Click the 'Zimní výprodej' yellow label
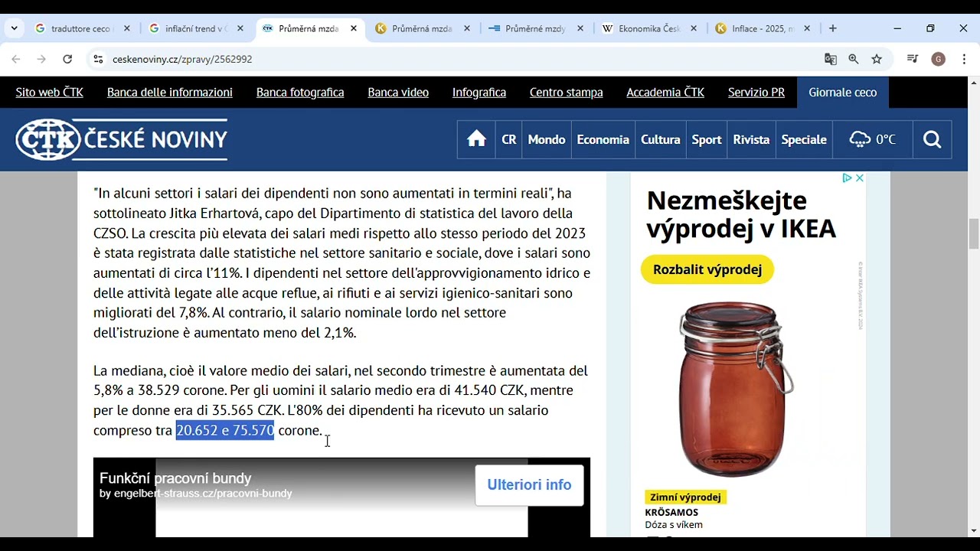Image resolution: width=980 pixels, height=551 pixels. coord(685,497)
